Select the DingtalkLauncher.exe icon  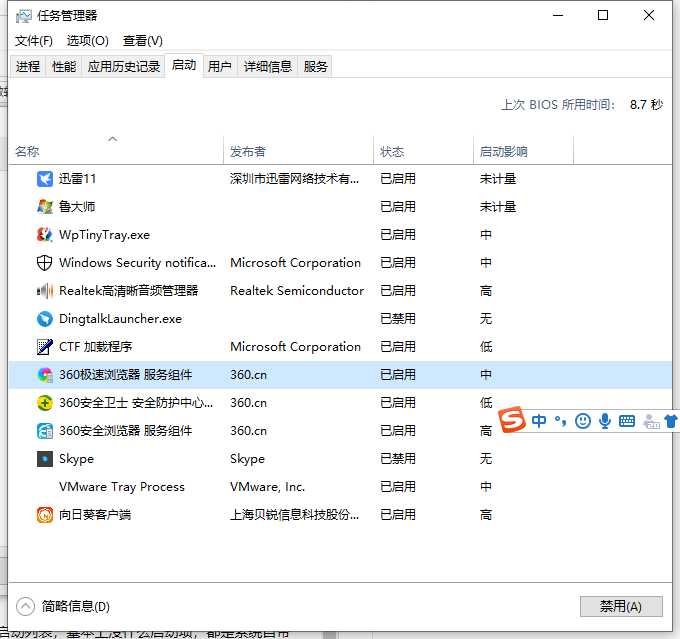click(45, 319)
